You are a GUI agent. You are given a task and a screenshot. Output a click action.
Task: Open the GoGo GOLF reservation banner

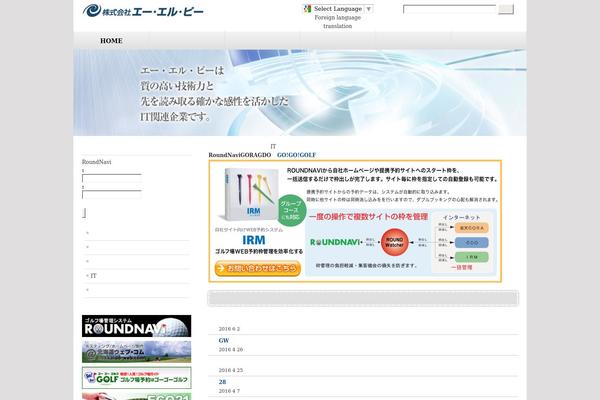pyautogui.click(x=137, y=377)
